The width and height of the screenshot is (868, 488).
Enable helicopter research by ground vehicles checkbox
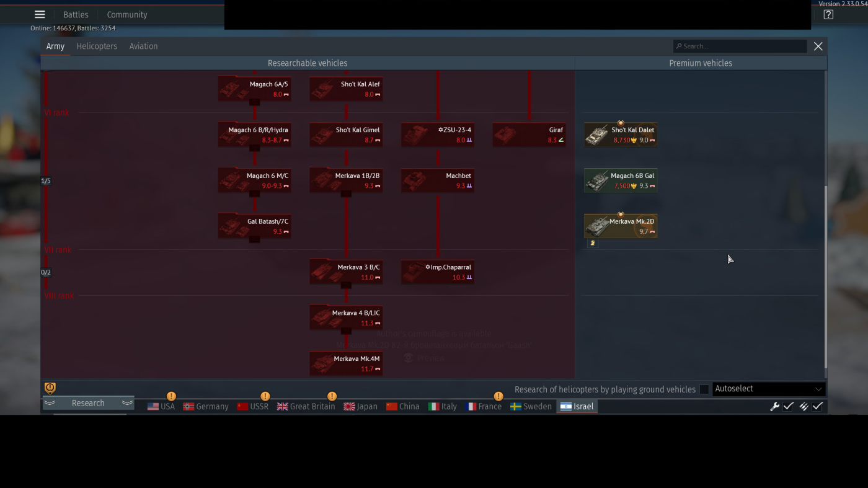pos(704,389)
